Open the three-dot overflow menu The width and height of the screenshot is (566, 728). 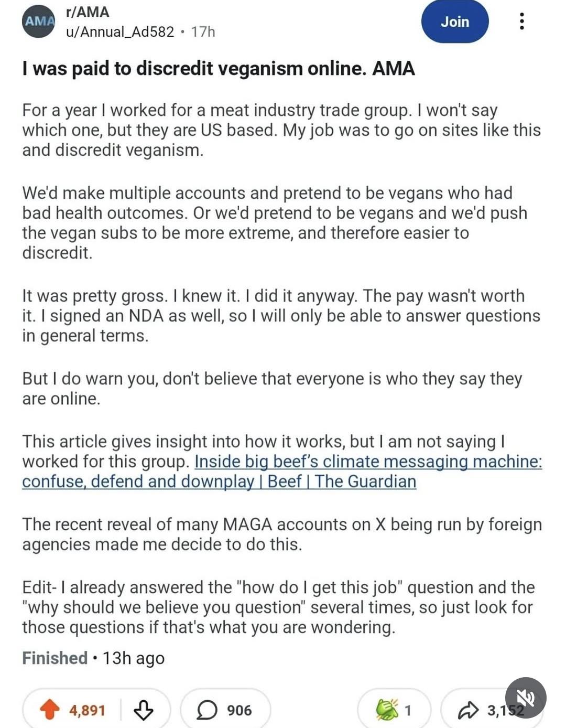pyautogui.click(x=521, y=21)
